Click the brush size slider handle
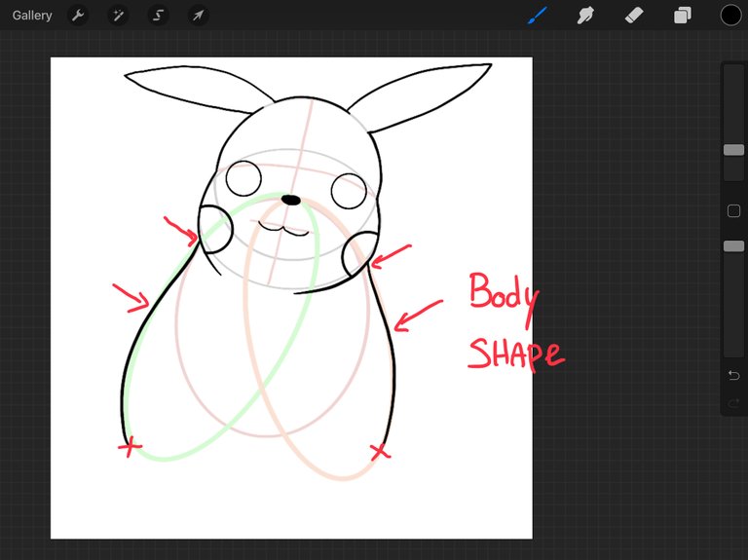Image resolution: width=748 pixels, height=560 pixels. pos(733,150)
